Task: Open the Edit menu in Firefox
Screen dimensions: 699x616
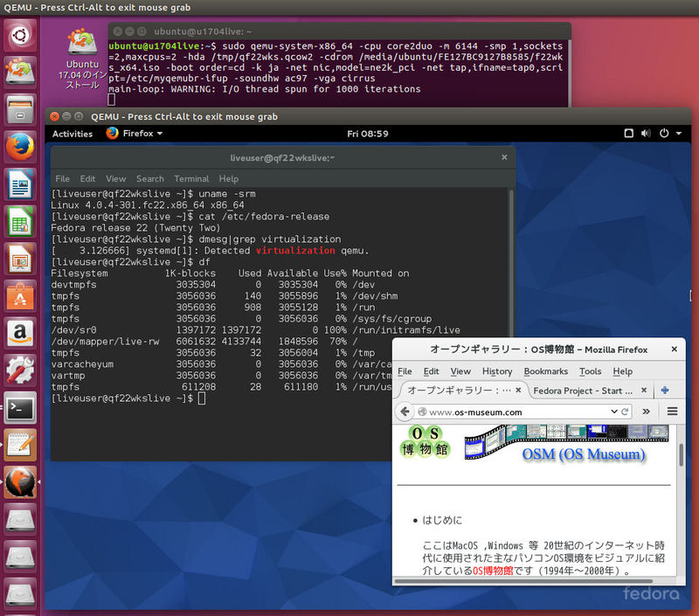Action: tap(431, 371)
